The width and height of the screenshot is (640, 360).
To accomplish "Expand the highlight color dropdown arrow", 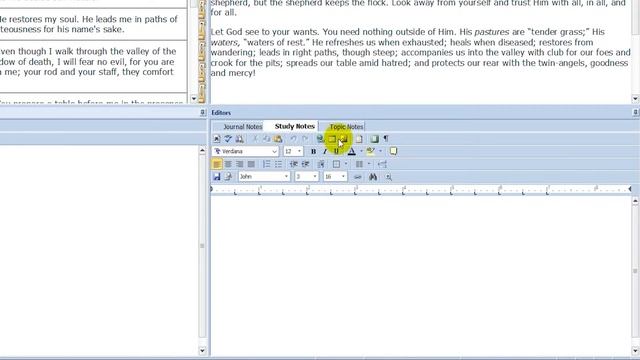I will click(x=380, y=151).
